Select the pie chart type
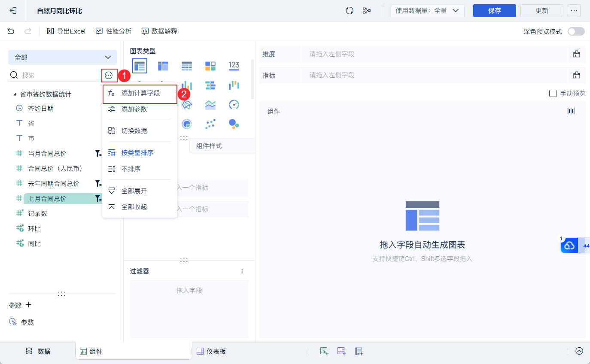Screen dimensions: 590x364 [187, 124]
